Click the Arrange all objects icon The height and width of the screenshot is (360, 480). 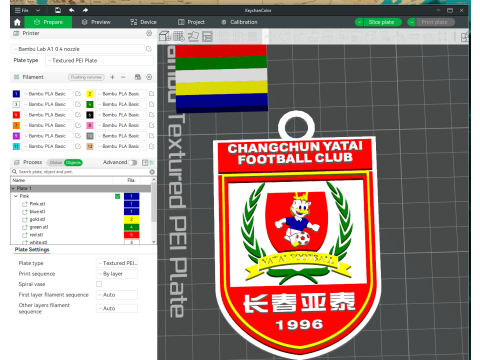click(207, 36)
